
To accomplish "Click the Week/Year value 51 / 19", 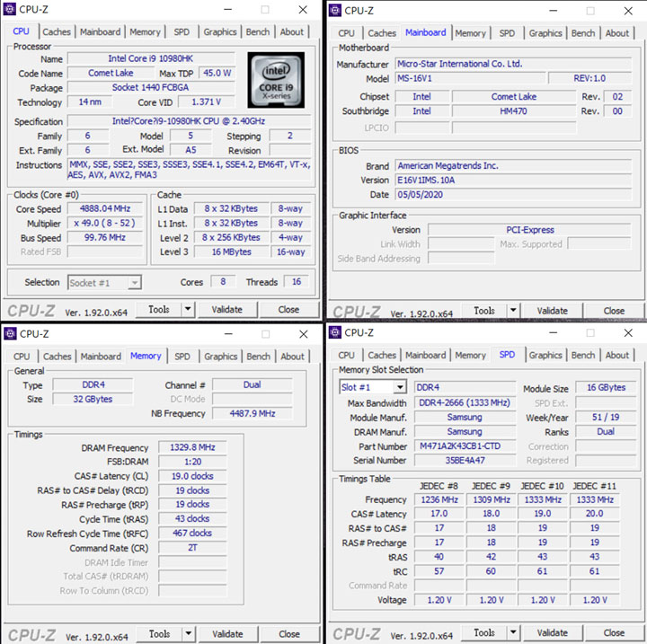I will pos(606,417).
